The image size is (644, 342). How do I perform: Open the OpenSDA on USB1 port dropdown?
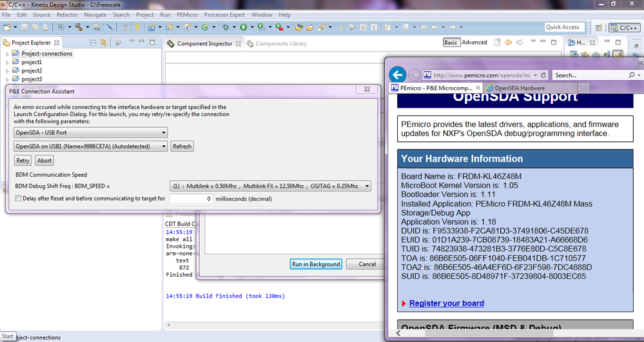(x=90, y=146)
